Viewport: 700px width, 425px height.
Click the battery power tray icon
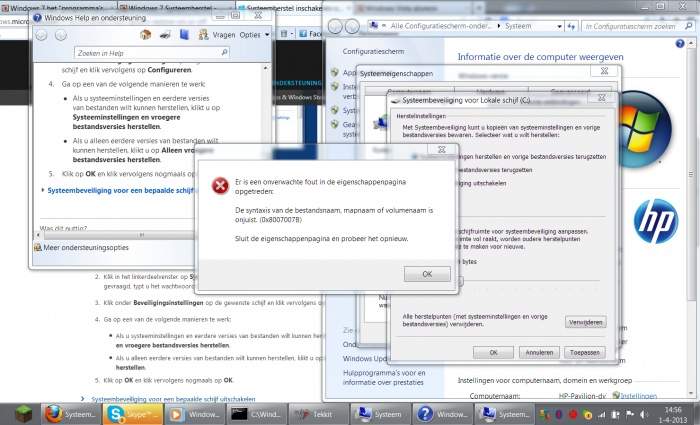[615, 415]
